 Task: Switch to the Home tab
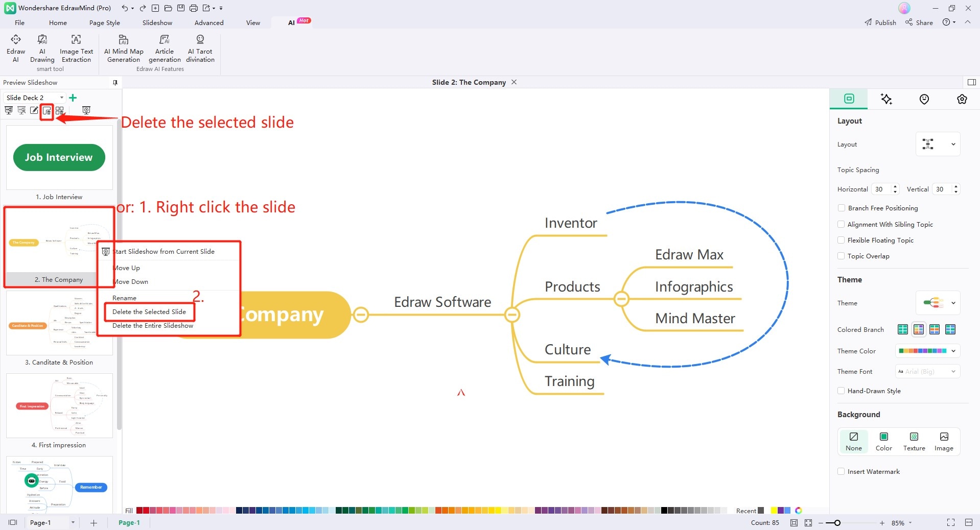pos(58,22)
